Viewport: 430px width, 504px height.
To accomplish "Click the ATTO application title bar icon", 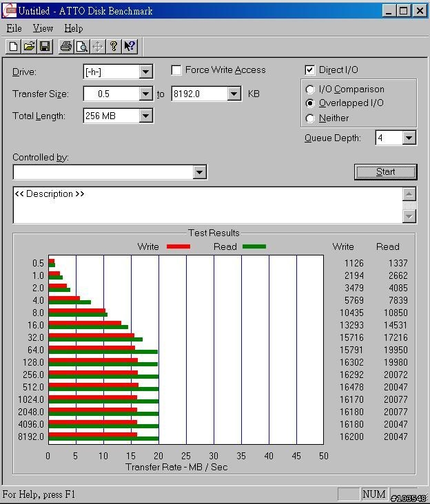I will point(9,10).
